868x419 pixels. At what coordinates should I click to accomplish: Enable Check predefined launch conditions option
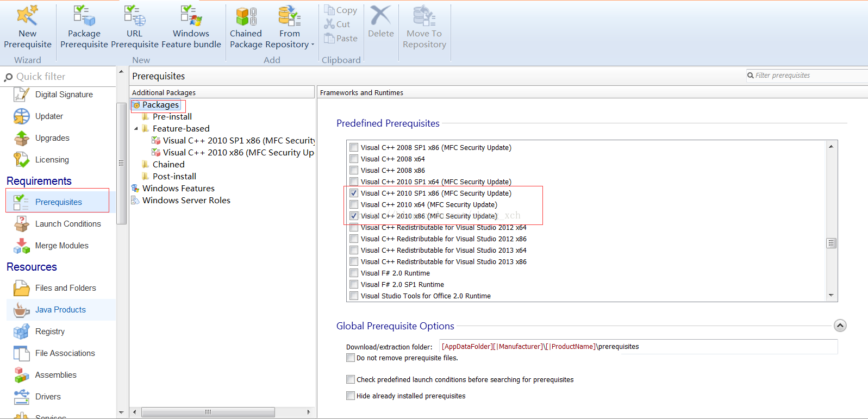pos(351,379)
